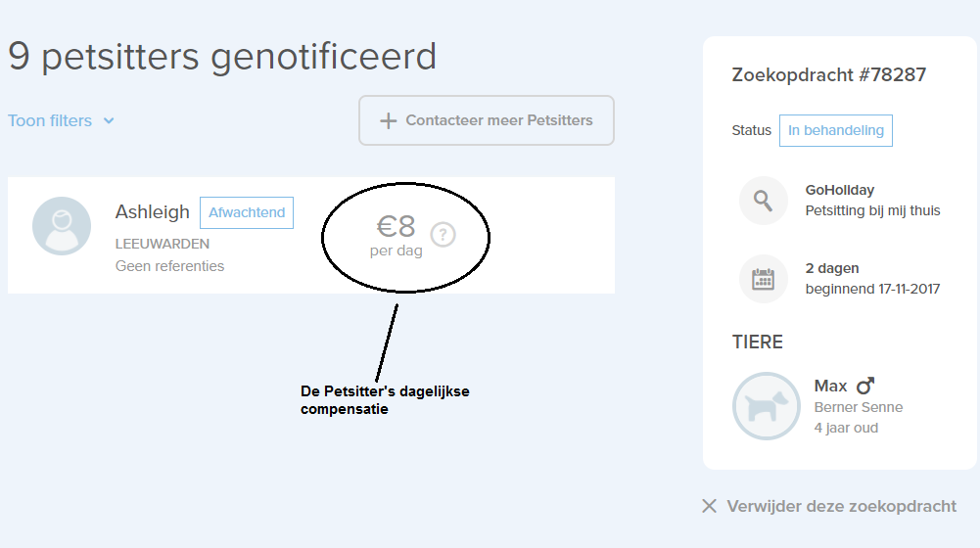Viewport: 980px width, 548px height.
Task: Click the question mark help icon
Action: pyautogui.click(x=443, y=235)
